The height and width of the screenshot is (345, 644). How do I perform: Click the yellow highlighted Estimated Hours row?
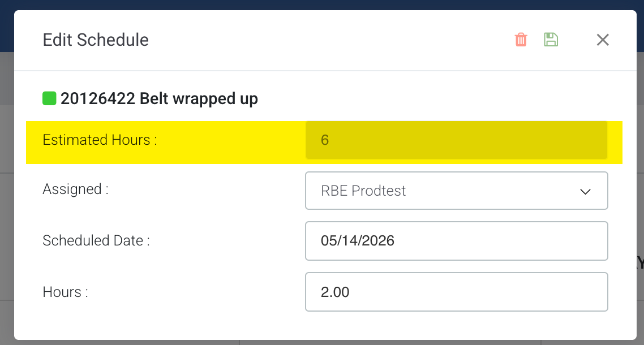click(x=324, y=143)
